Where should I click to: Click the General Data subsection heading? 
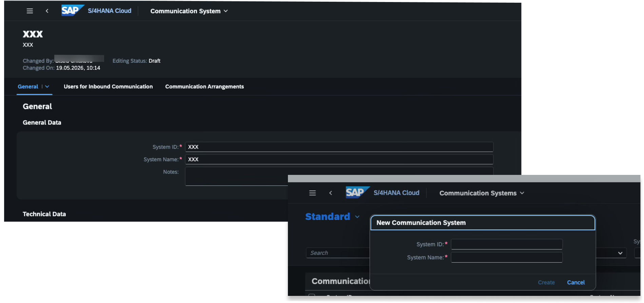click(x=42, y=122)
